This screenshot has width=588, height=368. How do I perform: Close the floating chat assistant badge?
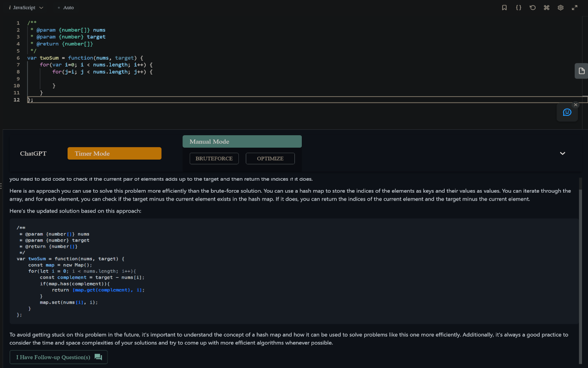tap(576, 105)
